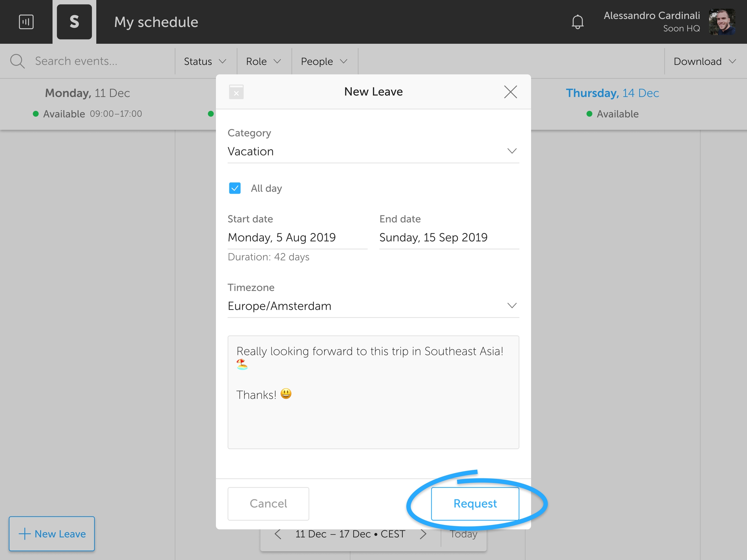Go to previous week arrow
This screenshot has height=560, width=747.
point(278,534)
